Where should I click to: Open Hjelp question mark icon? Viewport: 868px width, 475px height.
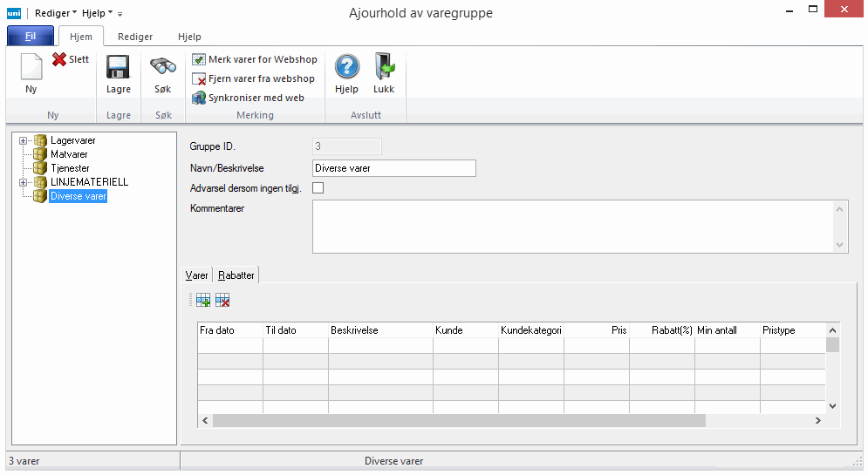point(346,68)
